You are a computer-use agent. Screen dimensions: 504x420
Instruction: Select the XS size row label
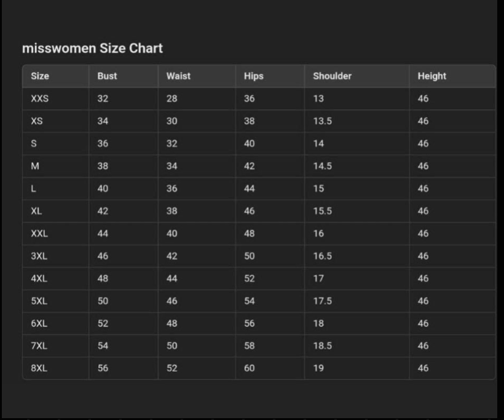[x=37, y=121]
